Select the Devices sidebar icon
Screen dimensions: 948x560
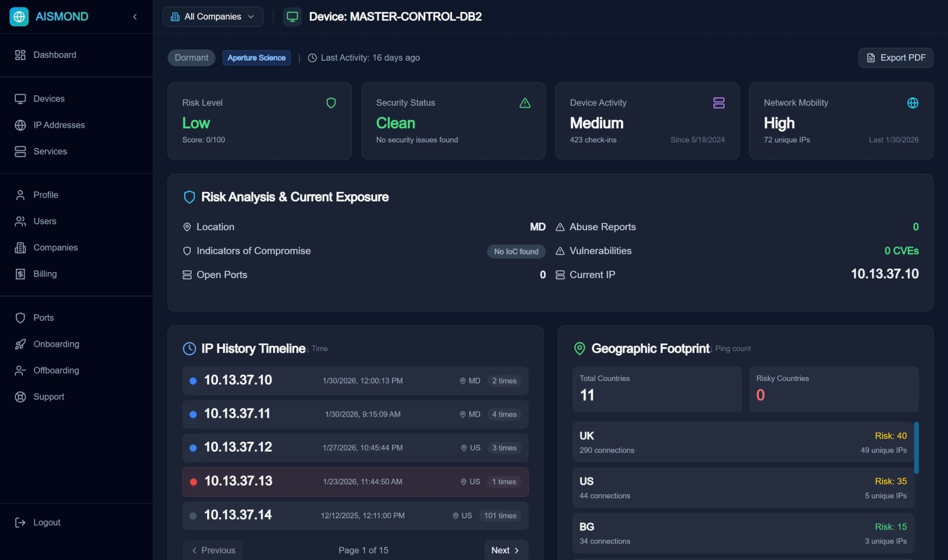pyautogui.click(x=20, y=99)
